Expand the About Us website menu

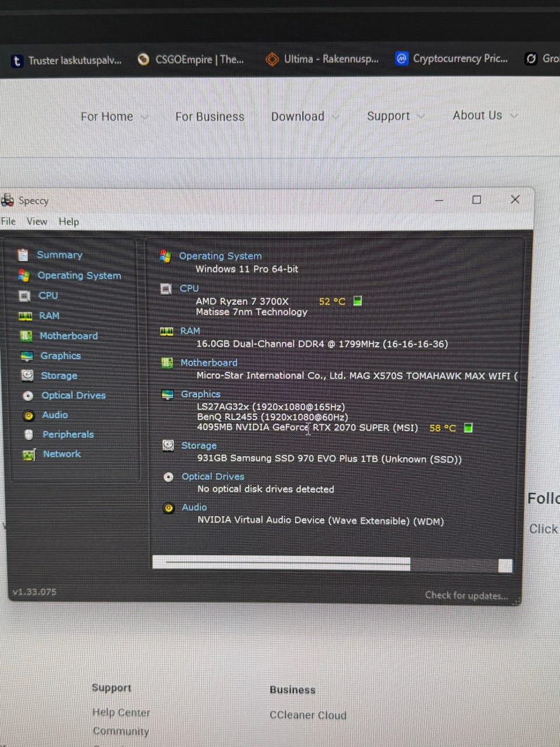(485, 116)
